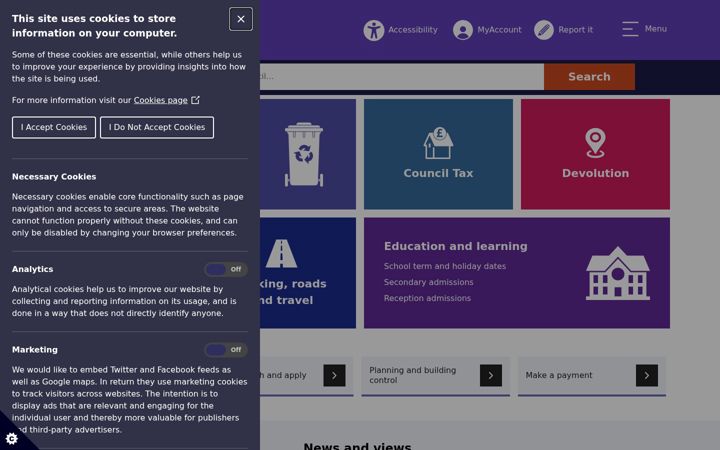The width and height of the screenshot is (720, 450).
Task: Close the cookie settings panel
Action: tap(241, 19)
